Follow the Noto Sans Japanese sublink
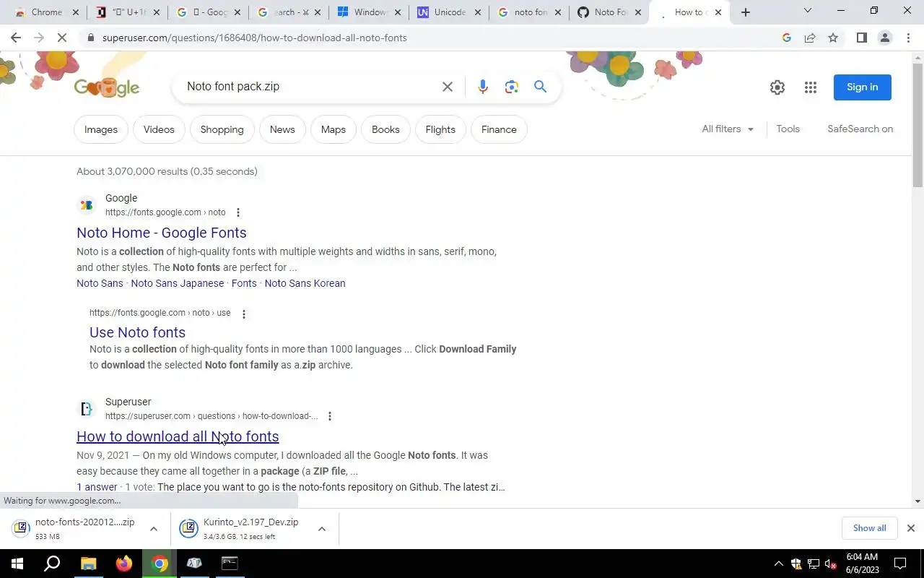The width and height of the screenshot is (924, 578). click(x=178, y=283)
